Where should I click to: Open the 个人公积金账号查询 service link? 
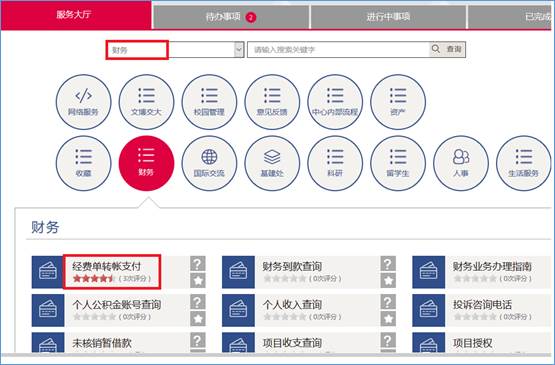click(116, 304)
